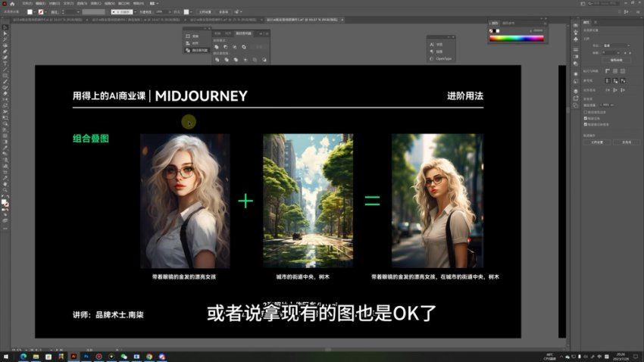Viewport: 644px width, 362px height.
Task: Click the Trim pathfinder icon
Action: point(227,60)
